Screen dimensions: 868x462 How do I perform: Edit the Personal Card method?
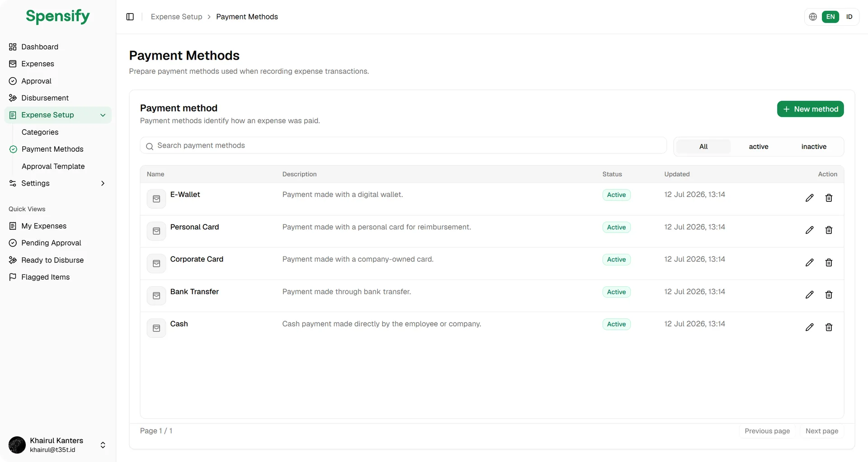pyautogui.click(x=809, y=230)
